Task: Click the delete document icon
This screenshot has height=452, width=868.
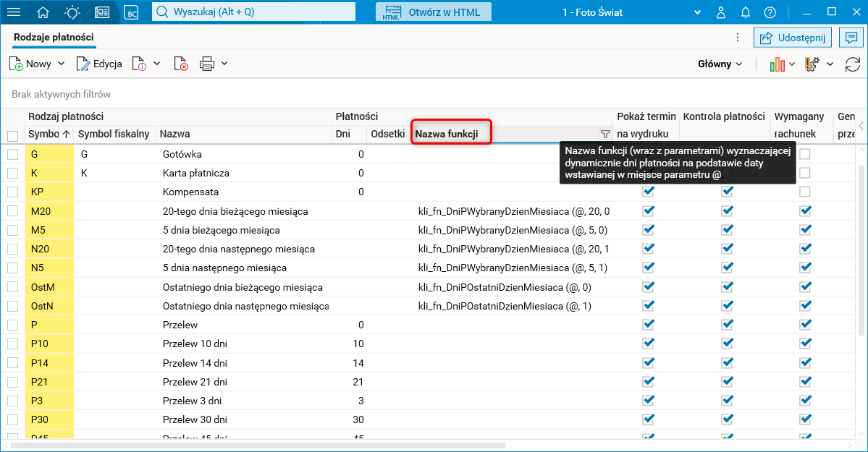Action: point(181,64)
